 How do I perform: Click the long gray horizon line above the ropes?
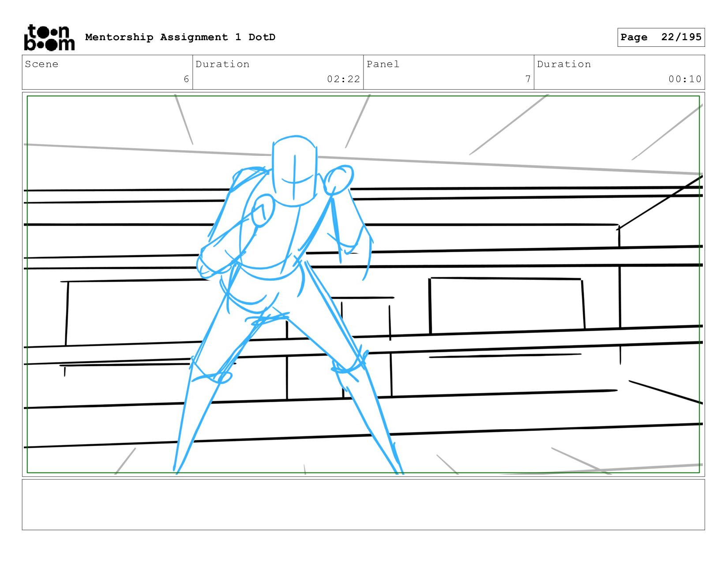485,163
